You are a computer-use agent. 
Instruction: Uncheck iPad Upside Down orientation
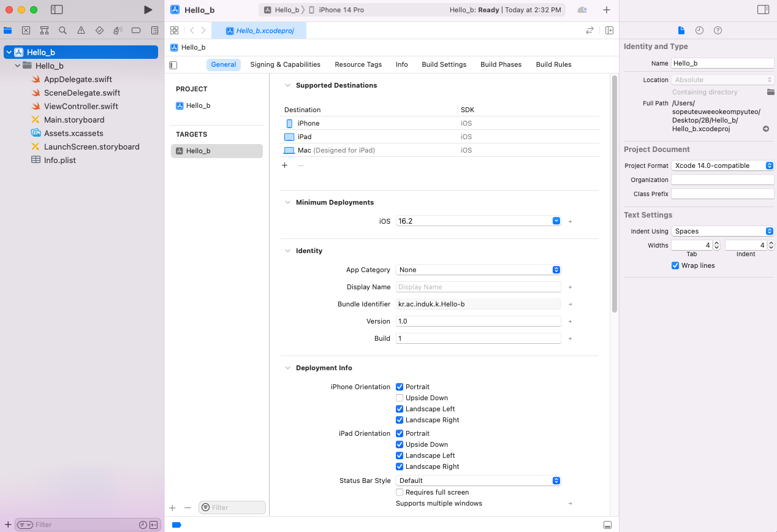[400, 444]
